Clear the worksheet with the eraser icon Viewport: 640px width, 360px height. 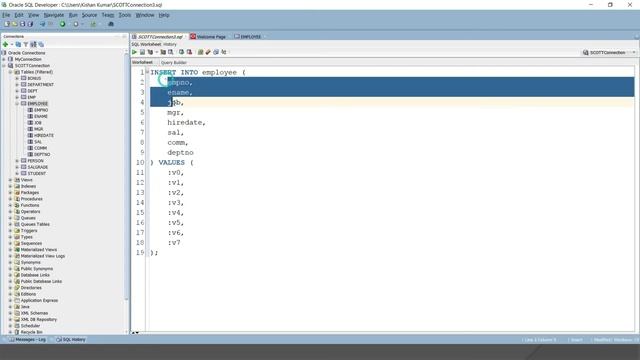(x=208, y=52)
